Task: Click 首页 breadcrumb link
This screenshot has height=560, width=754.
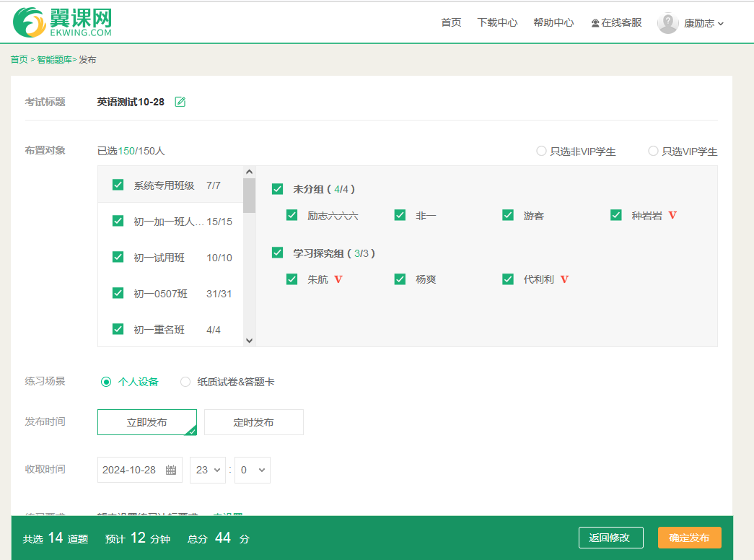Action: (19, 60)
